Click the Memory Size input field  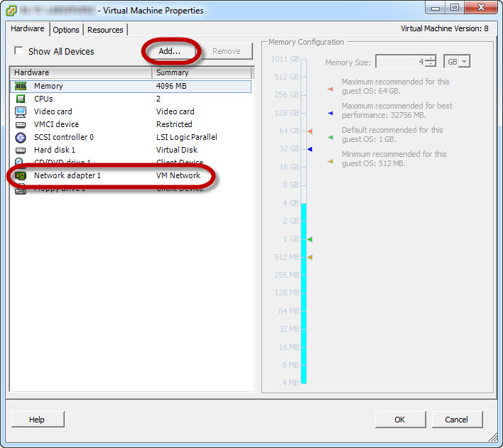click(x=401, y=61)
